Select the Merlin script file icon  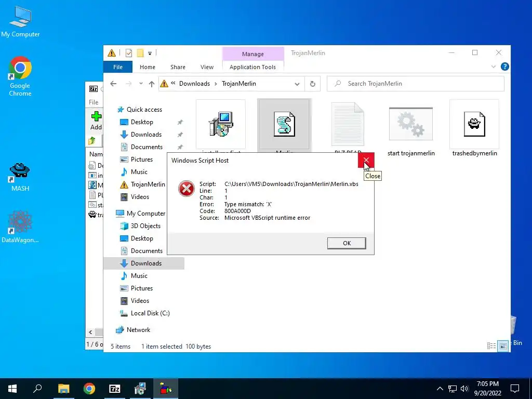(x=284, y=125)
